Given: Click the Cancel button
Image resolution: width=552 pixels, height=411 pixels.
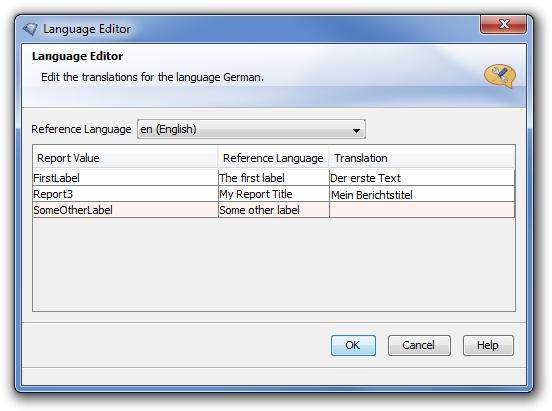Looking at the screenshot, I should 419,345.
